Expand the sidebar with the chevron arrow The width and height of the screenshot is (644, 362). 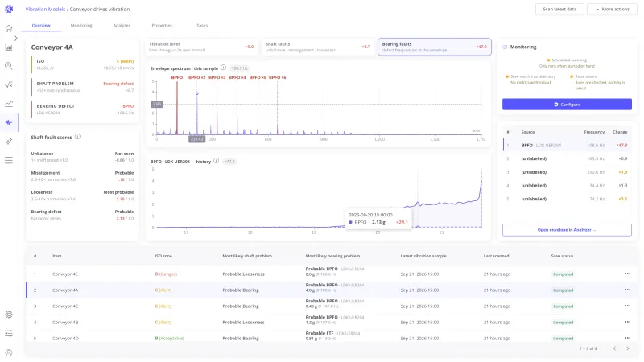coord(16,38)
